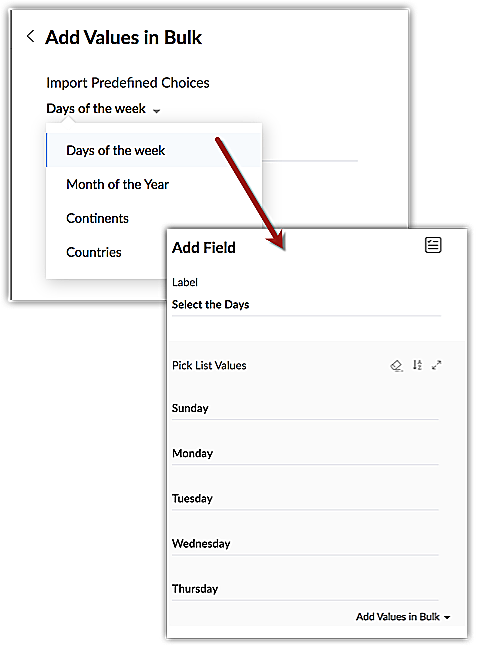
Task: Click the Pick List Values heading
Action: [x=209, y=365]
